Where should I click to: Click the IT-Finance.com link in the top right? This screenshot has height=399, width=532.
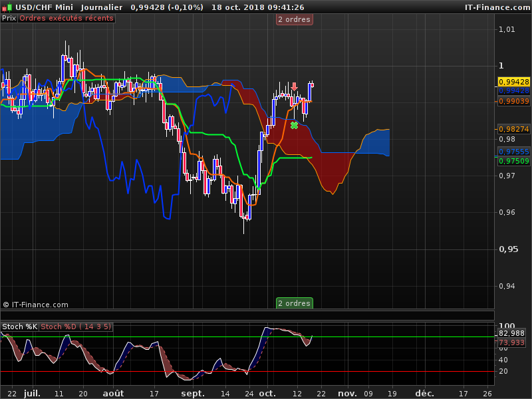[x=496, y=7]
